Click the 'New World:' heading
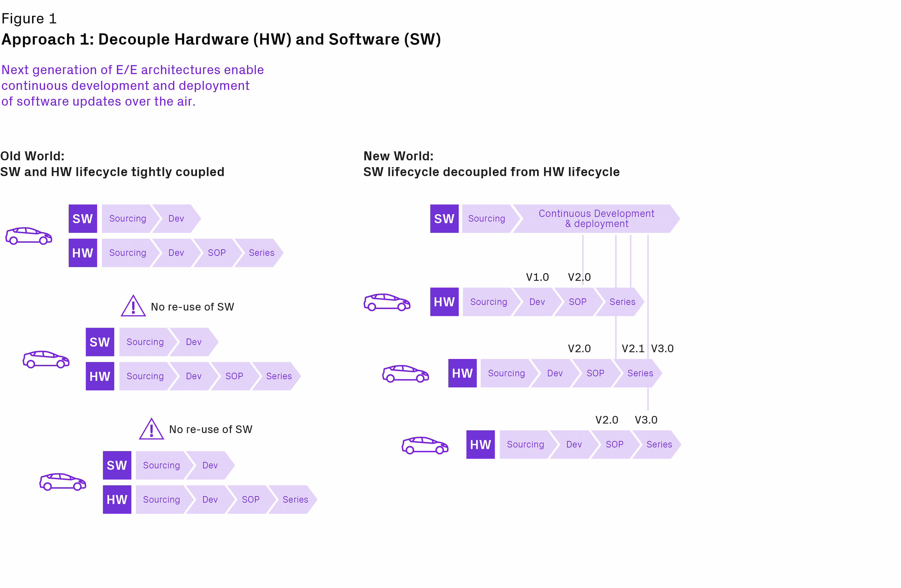 pyautogui.click(x=399, y=156)
